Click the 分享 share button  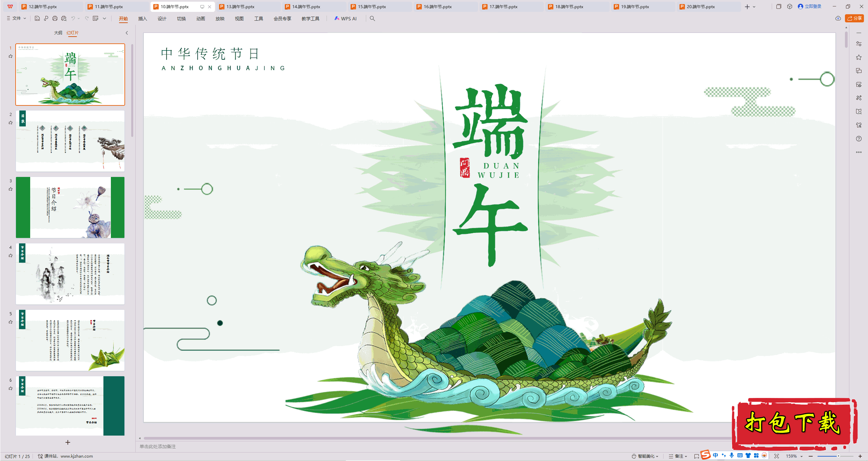click(x=854, y=18)
